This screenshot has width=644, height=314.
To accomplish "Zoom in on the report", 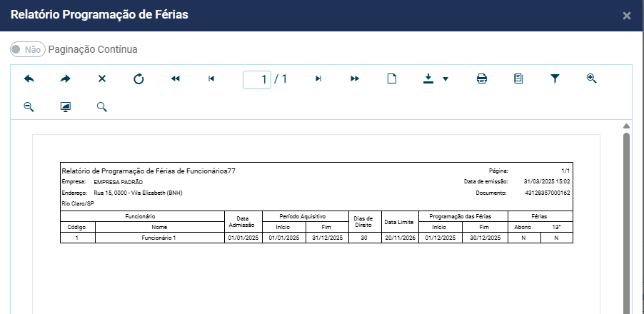I will [x=591, y=78].
